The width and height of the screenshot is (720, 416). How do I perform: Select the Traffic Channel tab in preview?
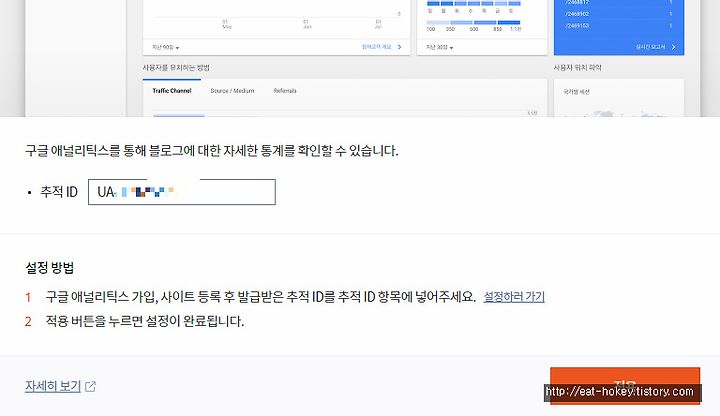(x=172, y=91)
